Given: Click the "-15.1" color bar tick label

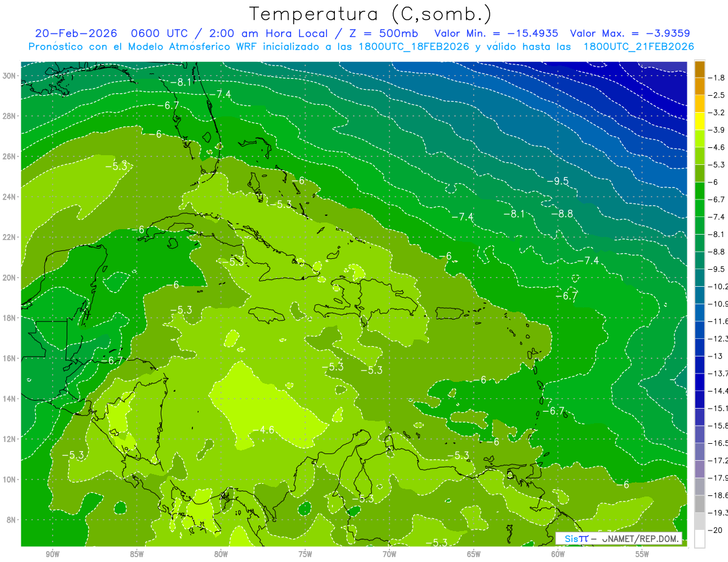Looking at the screenshot, I should pos(718,408).
